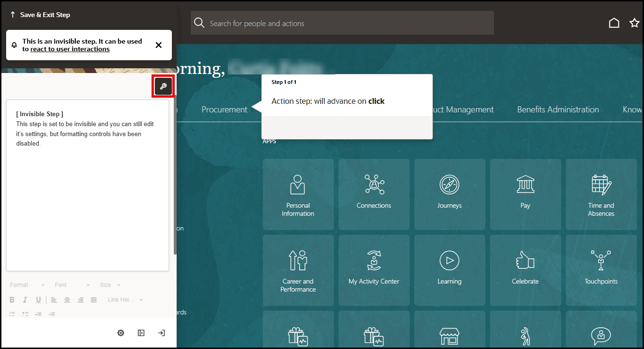This screenshot has width=644, height=349.
Task: Open the Font dropdown
Action: pos(72,285)
